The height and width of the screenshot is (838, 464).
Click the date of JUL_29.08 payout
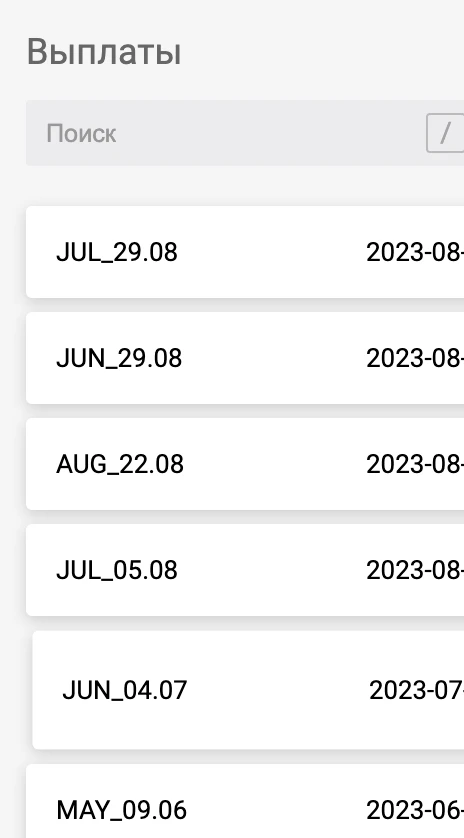(x=415, y=252)
